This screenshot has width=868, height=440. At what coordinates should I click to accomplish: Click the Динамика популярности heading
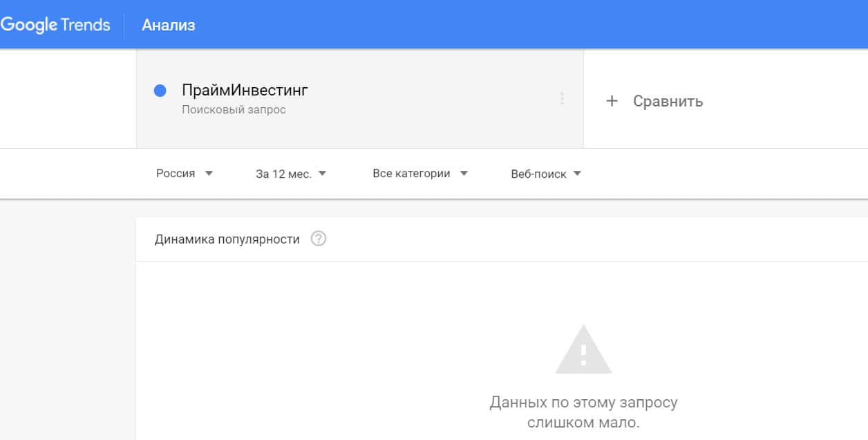click(227, 239)
